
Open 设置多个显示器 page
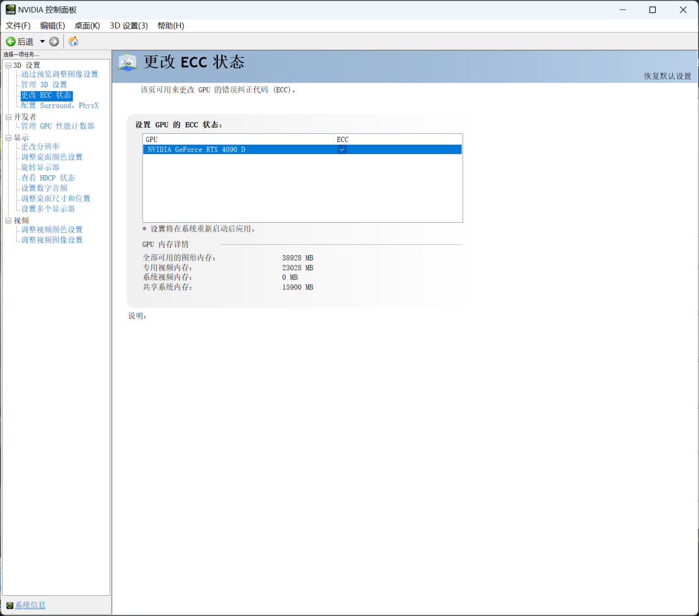48,209
